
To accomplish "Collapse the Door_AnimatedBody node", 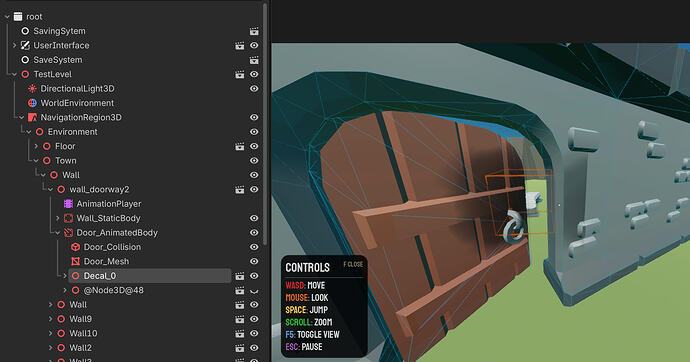I will [x=58, y=233].
